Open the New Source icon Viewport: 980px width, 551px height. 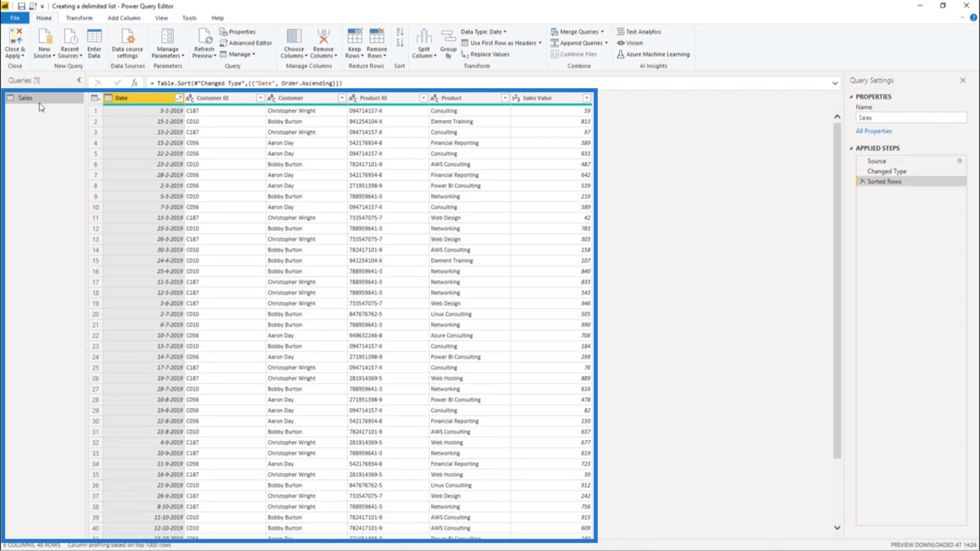pos(44,37)
